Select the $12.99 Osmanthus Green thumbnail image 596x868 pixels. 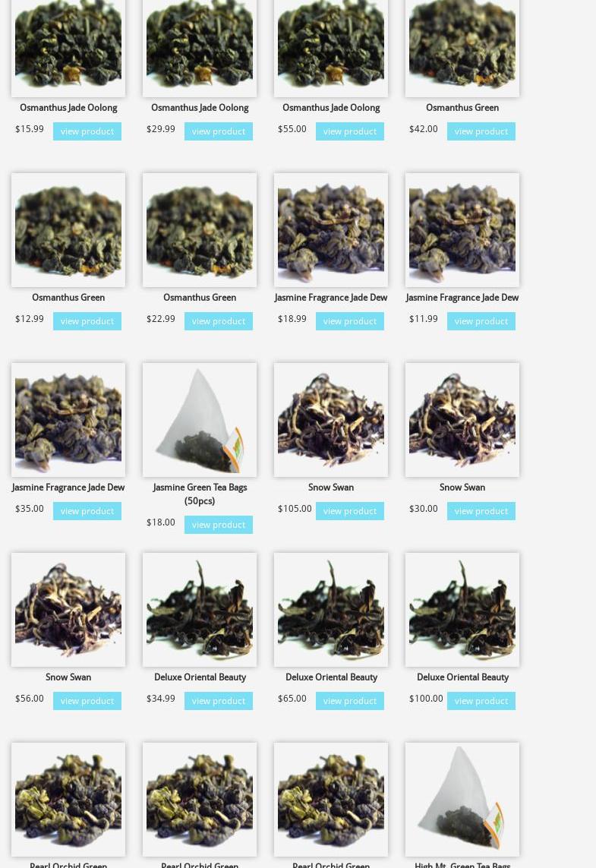(68, 230)
